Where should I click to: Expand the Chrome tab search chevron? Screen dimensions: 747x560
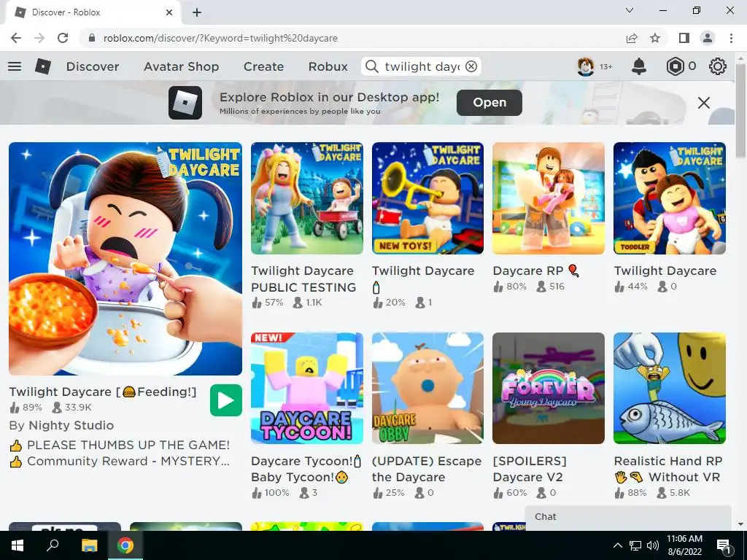pos(630,10)
